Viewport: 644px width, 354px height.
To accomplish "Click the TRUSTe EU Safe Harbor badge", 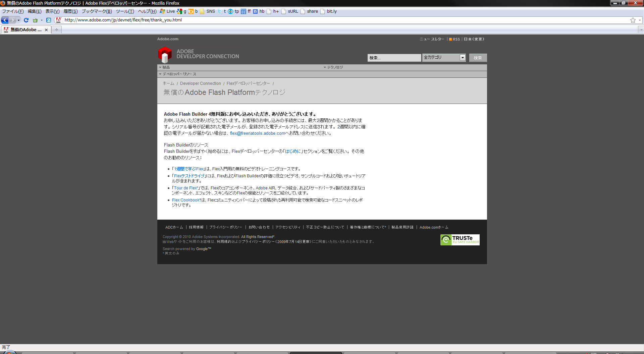I will 460,240.
